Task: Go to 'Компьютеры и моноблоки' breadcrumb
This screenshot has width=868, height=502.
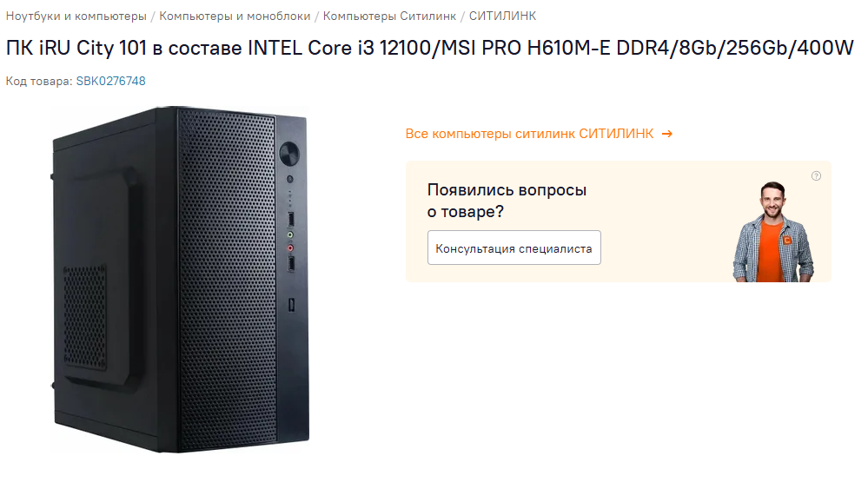Action: 235,17
